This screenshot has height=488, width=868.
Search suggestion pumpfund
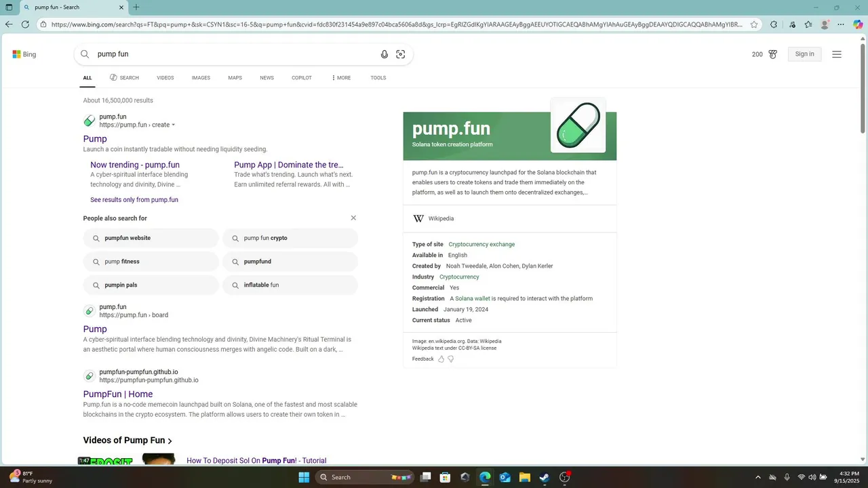[x=290, y=262]
